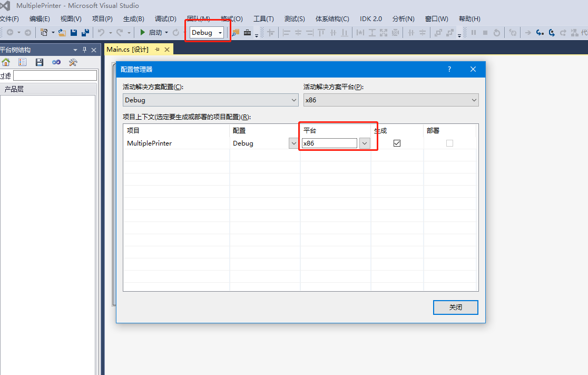
Task: Open the MultiplePrinter platform dropdown arrow
Action: (365, 143)
